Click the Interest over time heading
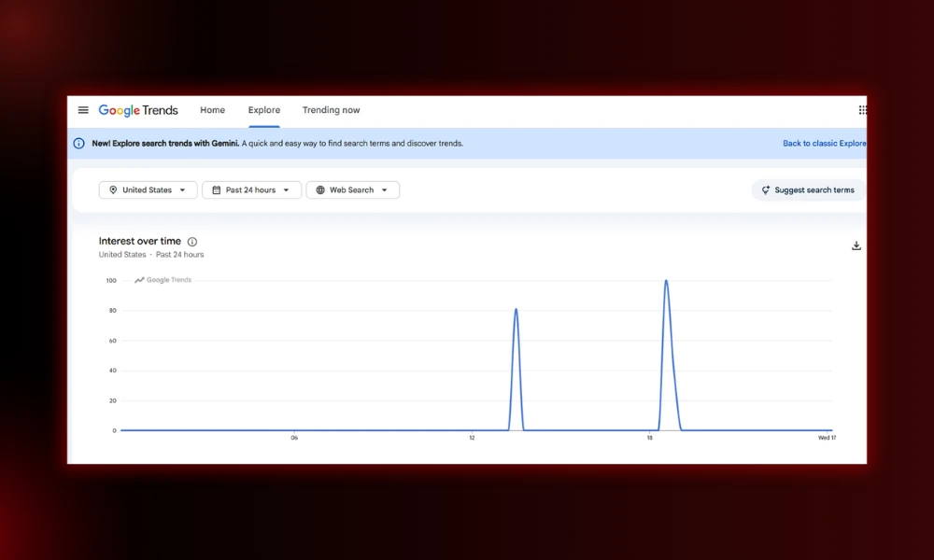 (x=140, y=241)
